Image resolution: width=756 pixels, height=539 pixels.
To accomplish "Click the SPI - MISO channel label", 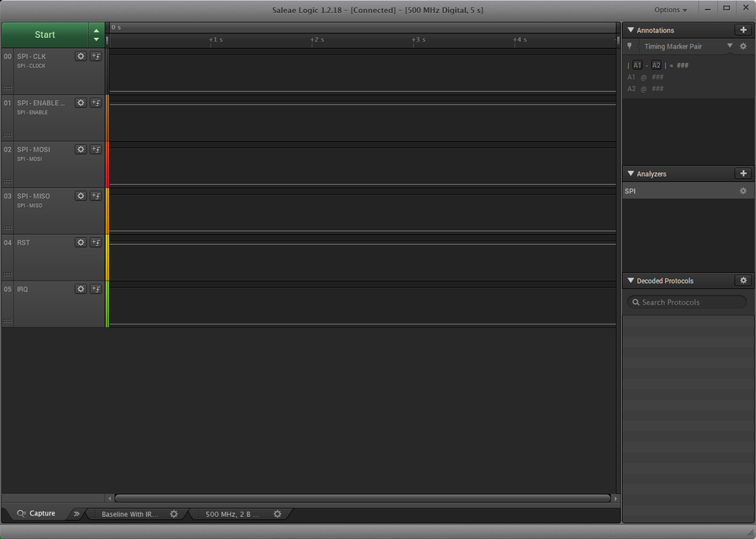I will point(33,196).
